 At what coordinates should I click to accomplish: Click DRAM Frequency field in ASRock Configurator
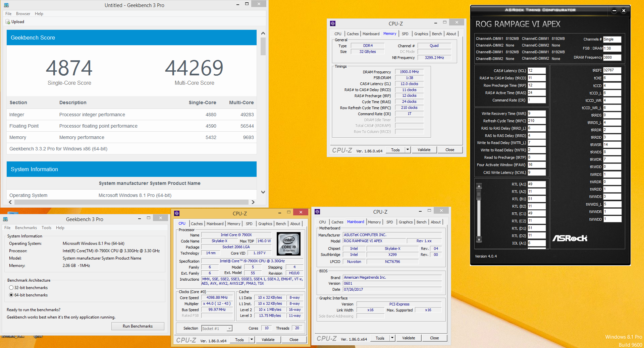612,57
